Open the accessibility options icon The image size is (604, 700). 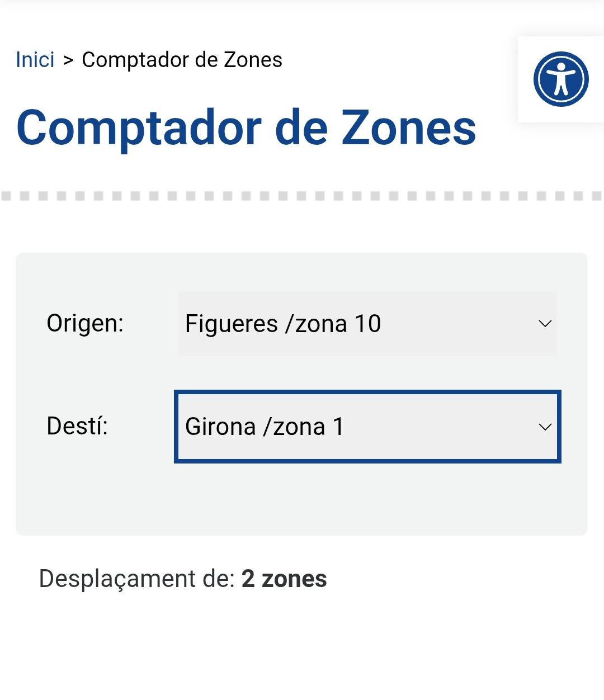click(x=561, y=79)
